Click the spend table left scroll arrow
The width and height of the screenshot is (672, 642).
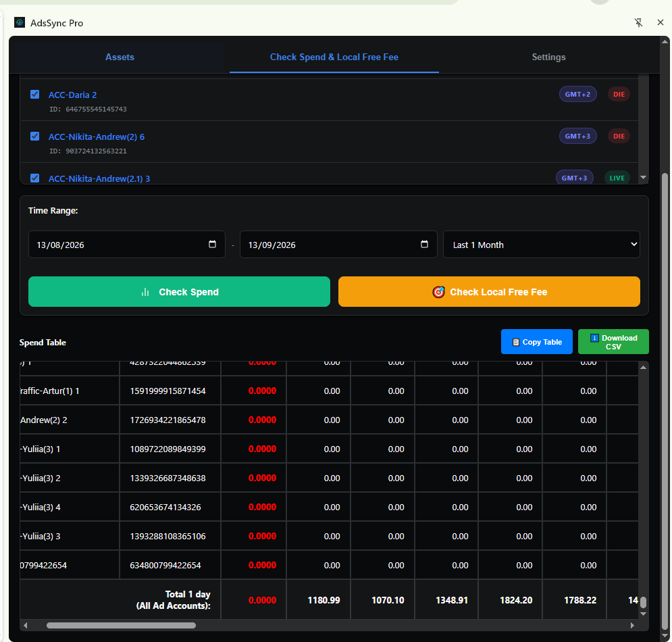26,625
